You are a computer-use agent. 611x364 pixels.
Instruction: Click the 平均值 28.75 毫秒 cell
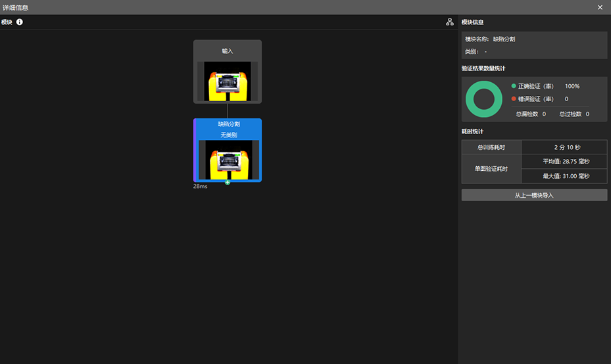[564, 161]
